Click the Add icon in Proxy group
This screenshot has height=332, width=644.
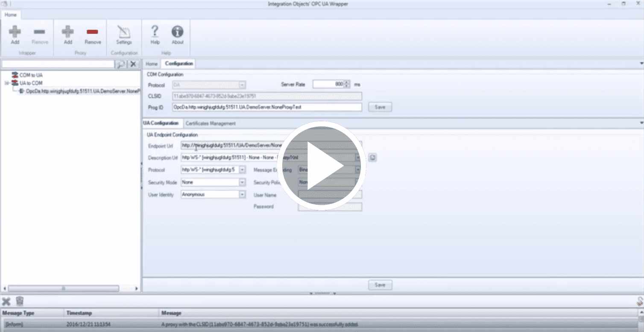(x=67, y=32)
